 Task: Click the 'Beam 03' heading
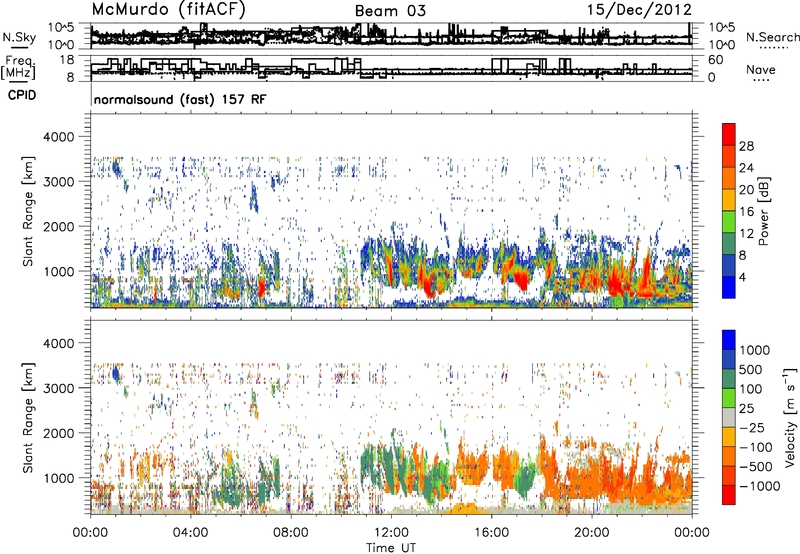click(390, 11)
